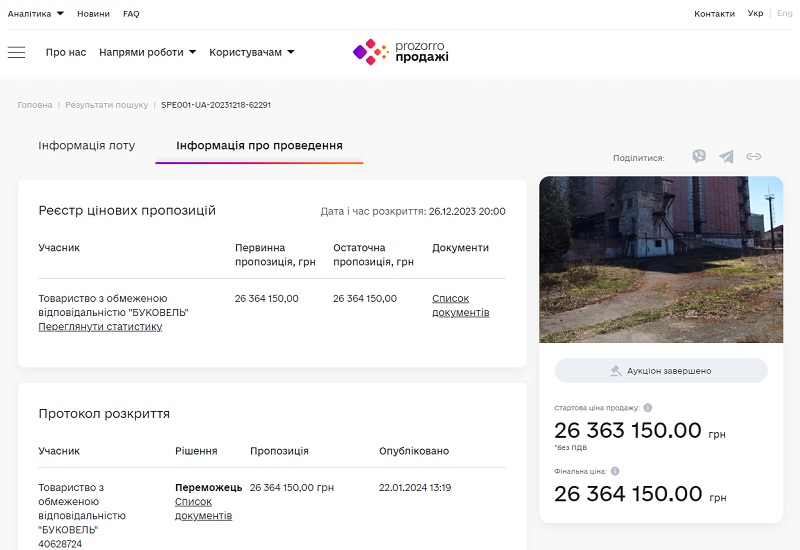Click Протокол розкриття heading
Image resolution: width=800 pixels, height=550 pixels.
click(x=104, y=414)
